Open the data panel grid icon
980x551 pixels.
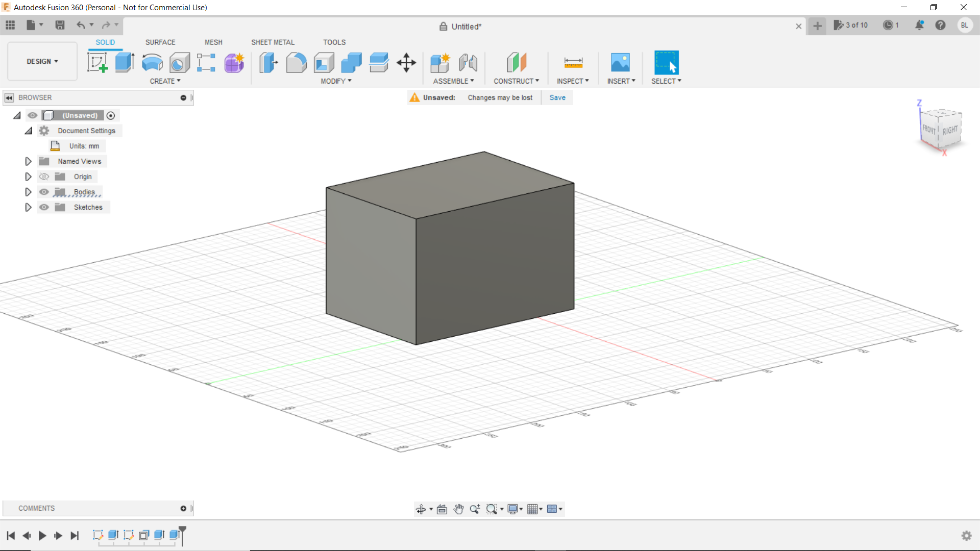pyautogui.click(x=10, y=25)
